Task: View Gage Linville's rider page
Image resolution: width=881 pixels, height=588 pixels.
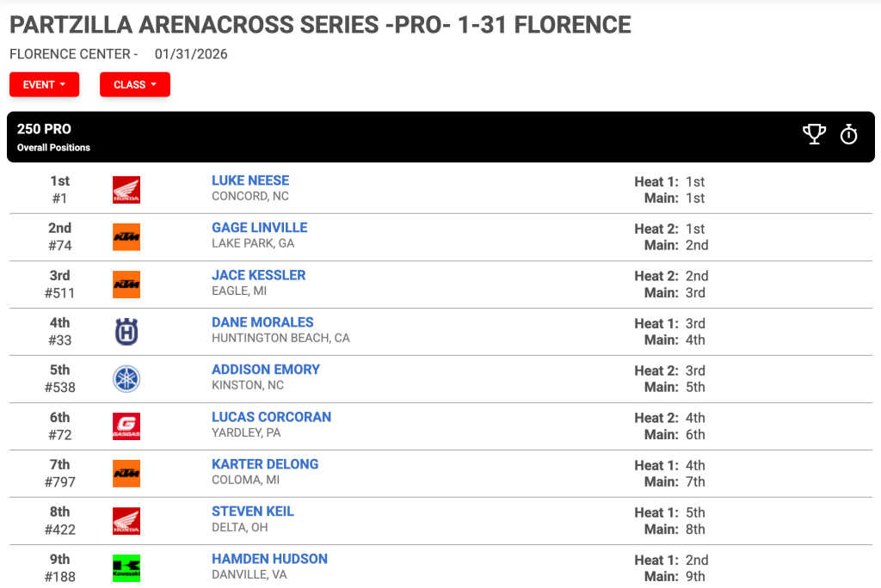Action: pyautogui.click(x=260, y=228)
